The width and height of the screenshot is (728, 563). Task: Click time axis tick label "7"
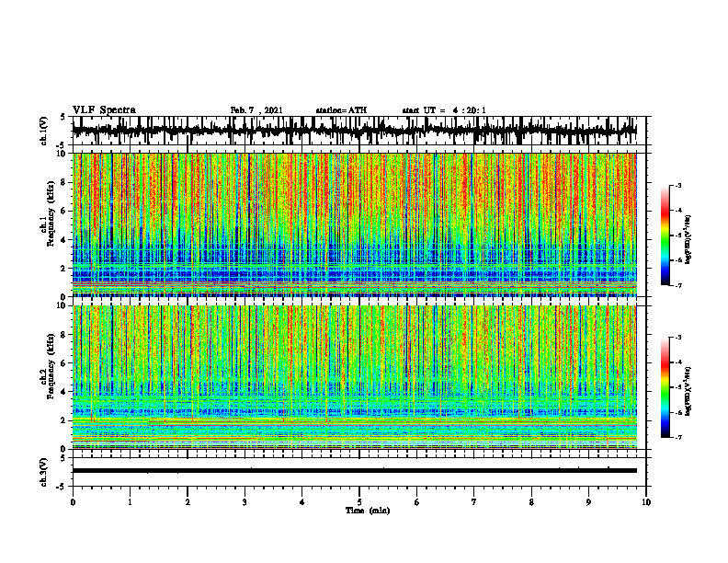tap(474, 502)
